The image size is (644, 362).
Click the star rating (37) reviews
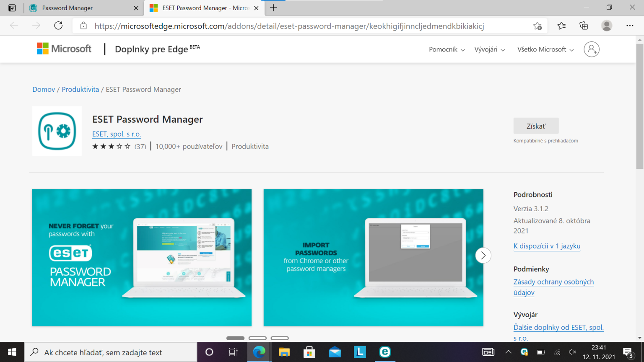click(119, 146)
